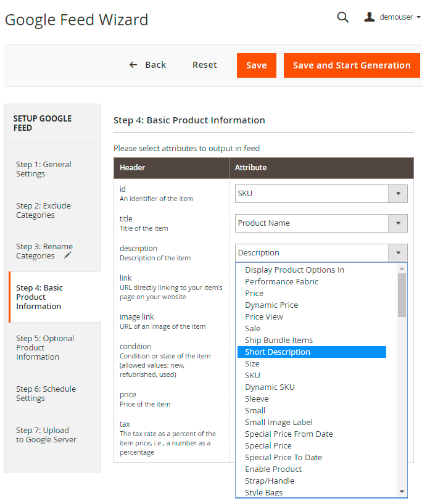
Task: Open the title Product Name dropdown
Action: (397, 223)
